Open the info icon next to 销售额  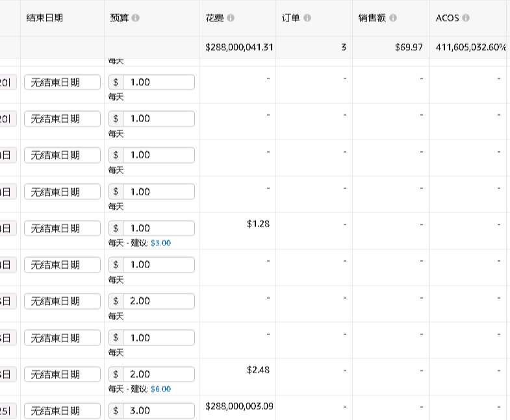pyautogui.click(x=393, y=18)
